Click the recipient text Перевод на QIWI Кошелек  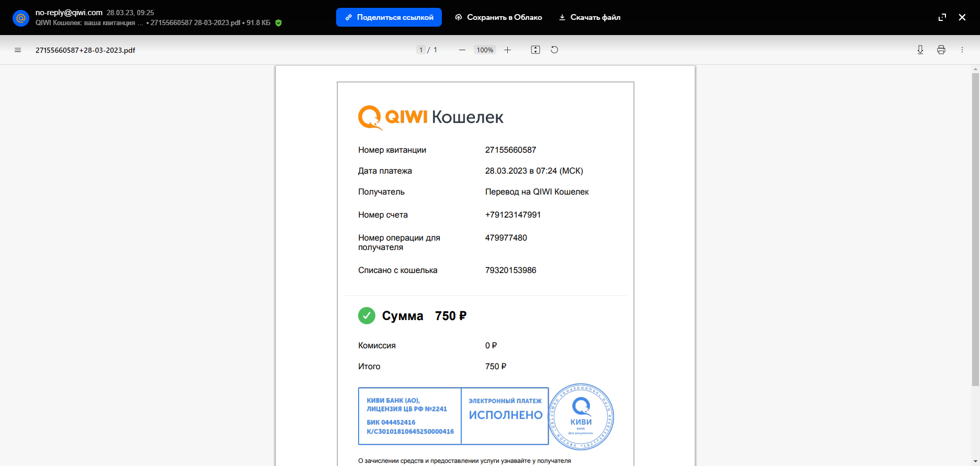tap(537, 192)
